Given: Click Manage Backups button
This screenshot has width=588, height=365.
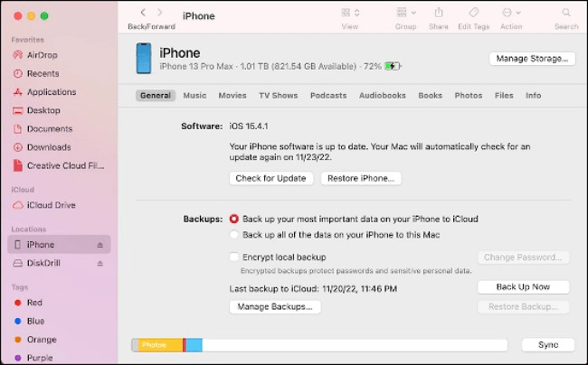Looking at the screenshot, I should pos(275,307).
